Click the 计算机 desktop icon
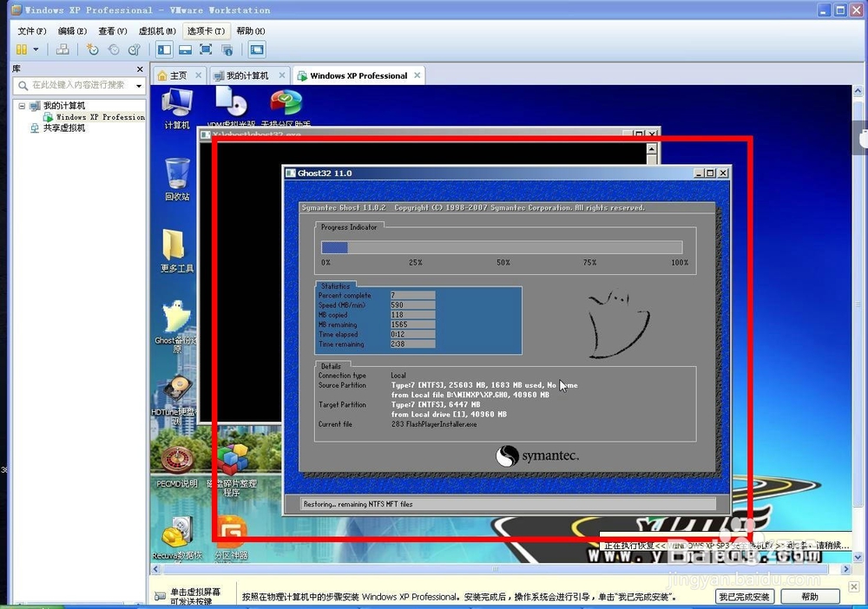The height and width of the screenshot is (609, 868). pos(177,109)
